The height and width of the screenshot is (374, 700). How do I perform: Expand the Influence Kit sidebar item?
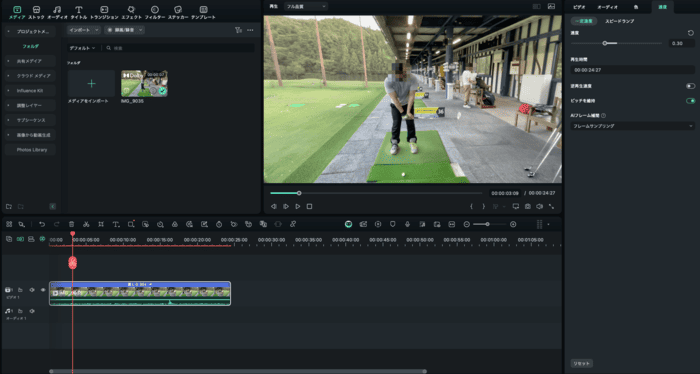click(30, 91)
